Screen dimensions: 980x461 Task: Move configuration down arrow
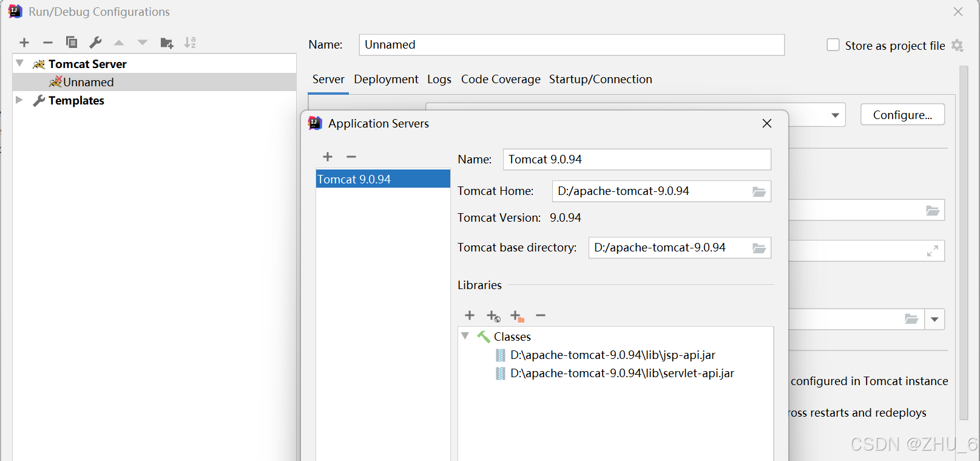[143, 43]
